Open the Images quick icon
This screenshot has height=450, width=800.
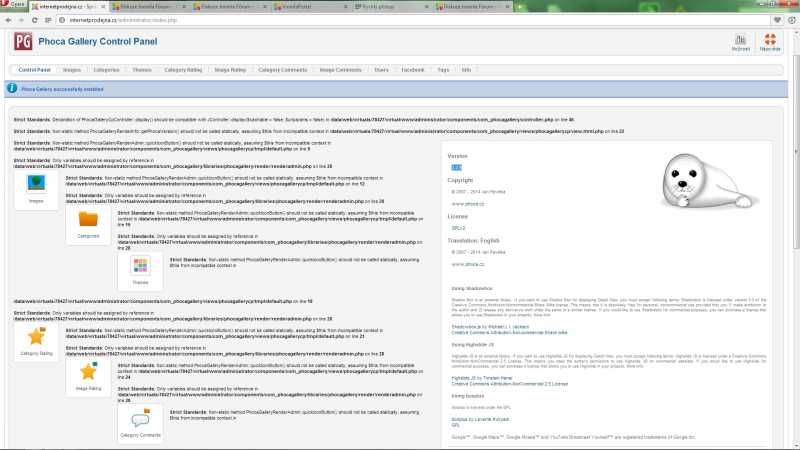point(36,184)
